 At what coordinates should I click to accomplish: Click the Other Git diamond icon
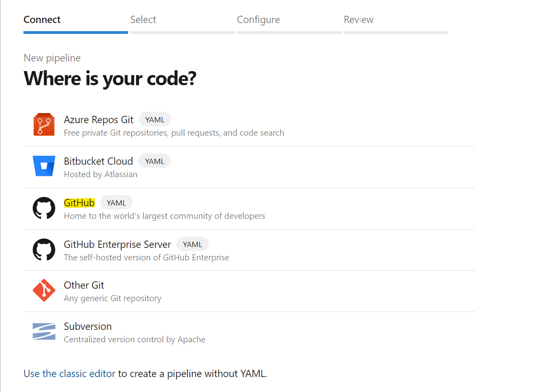coord(44,290)
